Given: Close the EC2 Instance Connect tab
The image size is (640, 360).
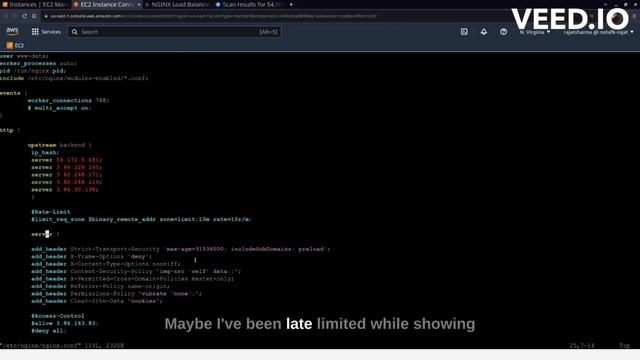Looking at the screenshot, I should click(139, 4).
